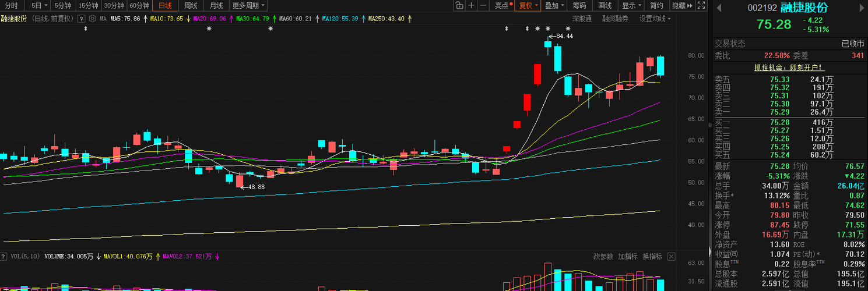
Task: Toggle the MA indicator label
Action: (x=103, y=19)
